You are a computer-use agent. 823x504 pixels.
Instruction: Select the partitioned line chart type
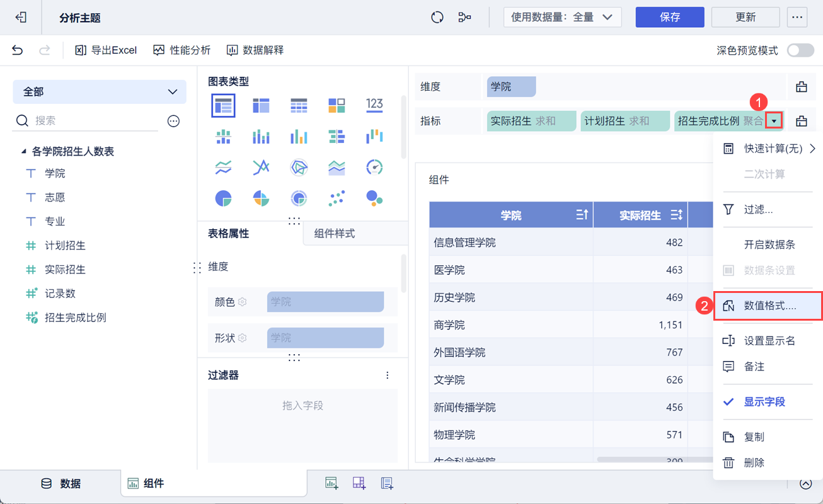coord(224,168)
